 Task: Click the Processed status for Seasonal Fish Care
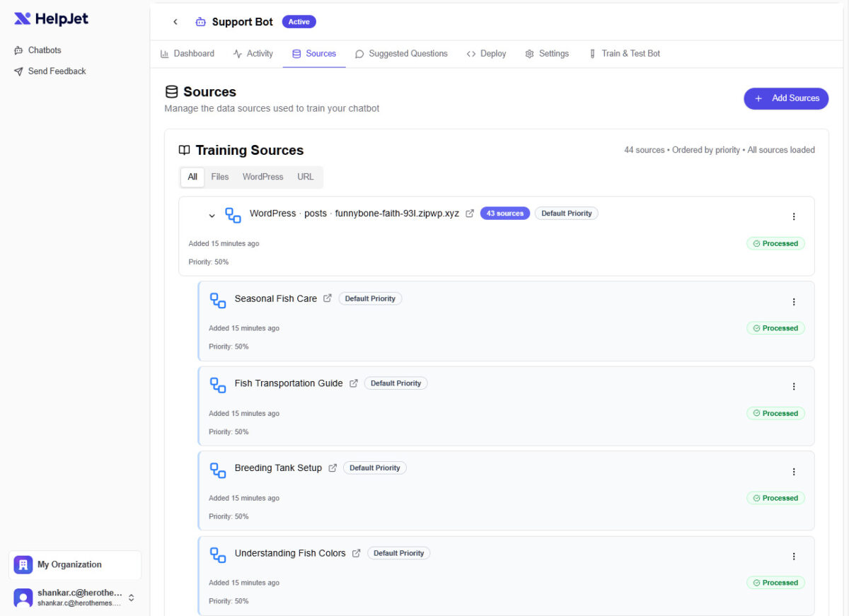point(775,328)
